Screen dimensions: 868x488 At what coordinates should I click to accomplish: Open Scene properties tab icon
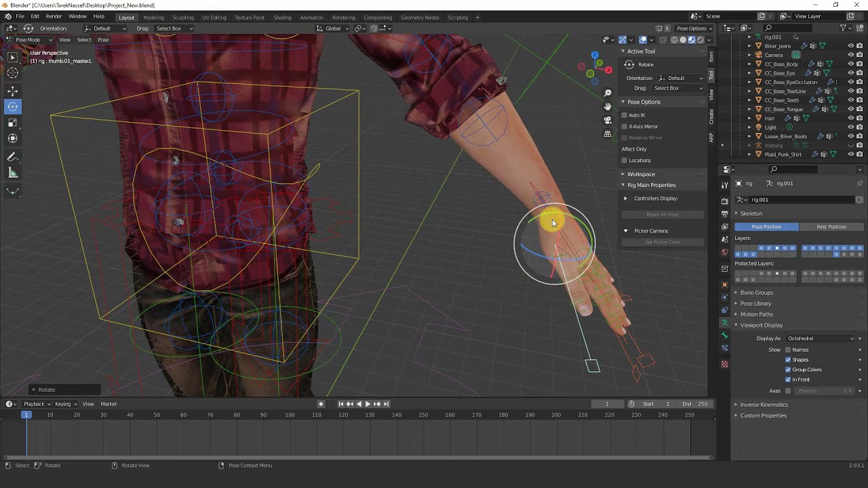click(725, 240)
